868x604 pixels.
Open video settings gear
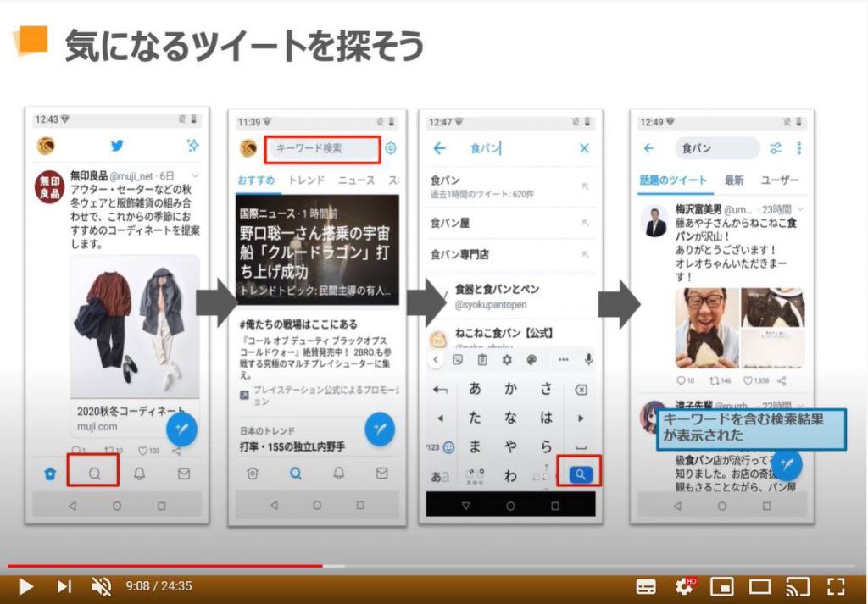(683, 585)
